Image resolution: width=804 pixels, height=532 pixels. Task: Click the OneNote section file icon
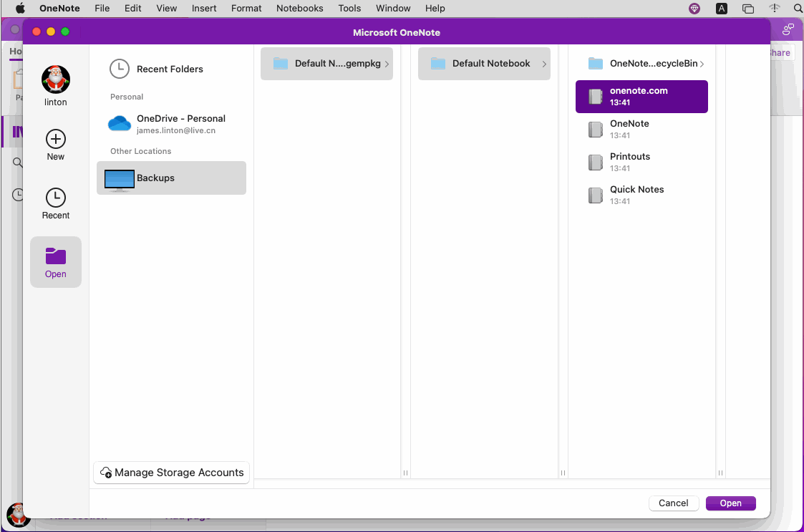pyautogui.click(x=595, y=130)
